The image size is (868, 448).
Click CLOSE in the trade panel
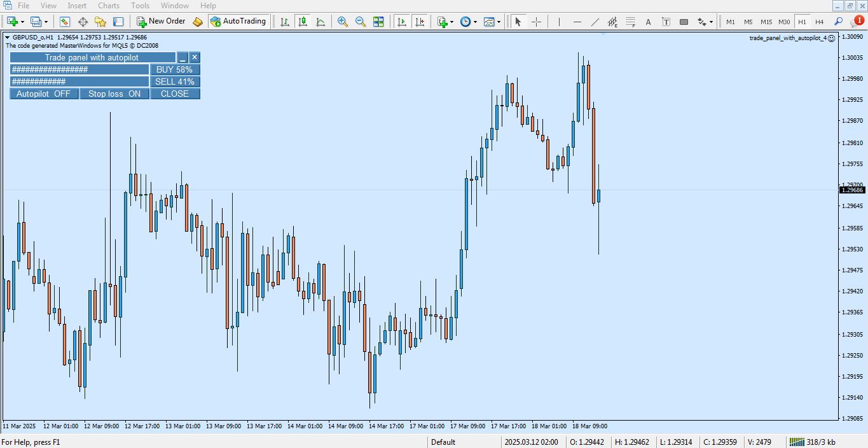[x=175, y=94]
